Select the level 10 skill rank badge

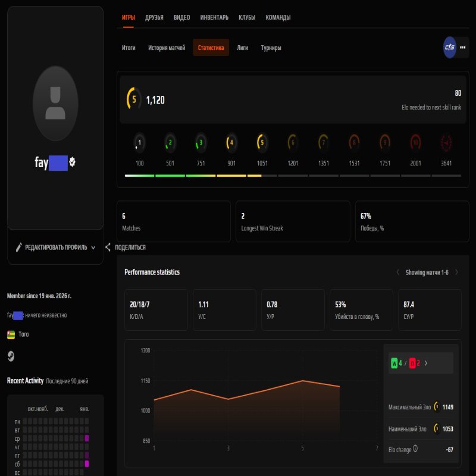coord(415,143)
